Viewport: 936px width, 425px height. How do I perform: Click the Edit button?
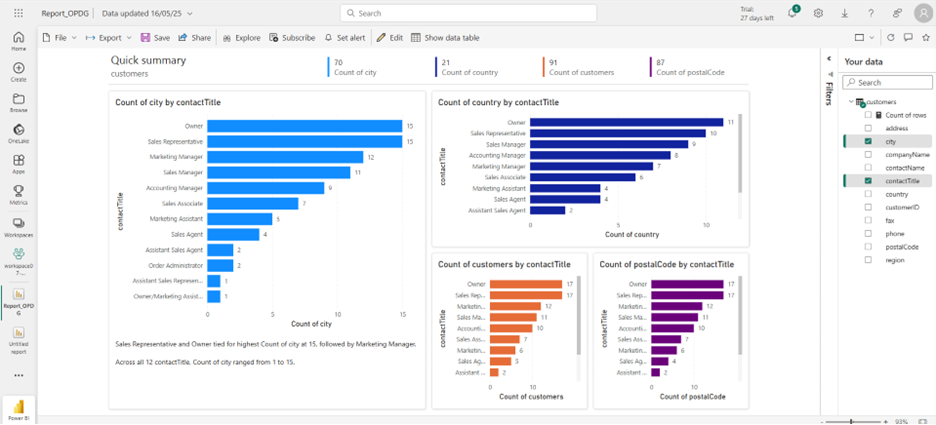[390, 38]
